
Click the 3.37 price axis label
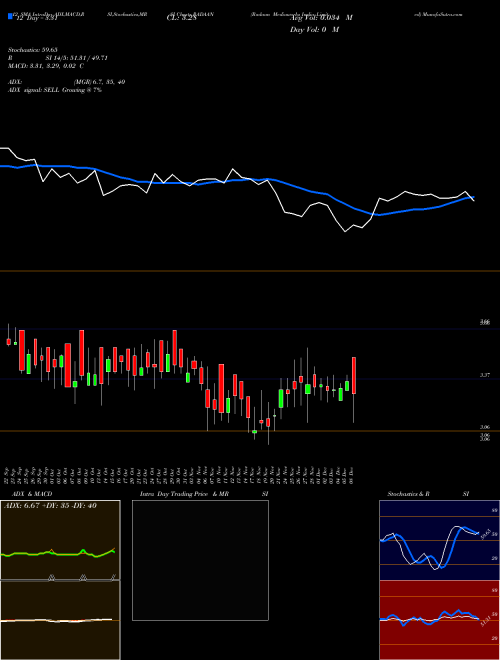click(485, 375)
